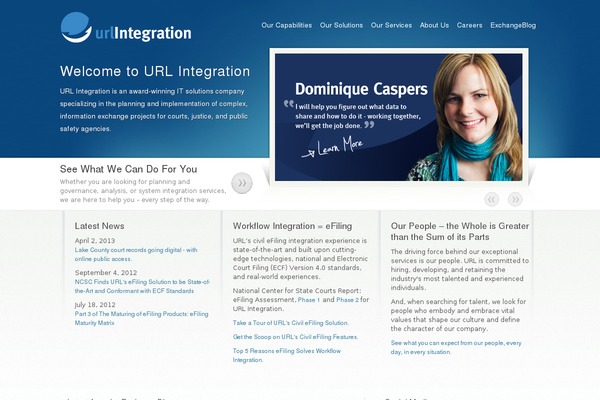600x400 pixels.
Task: Advance slideshow with right arrow button
Action: tap(515, 199)
